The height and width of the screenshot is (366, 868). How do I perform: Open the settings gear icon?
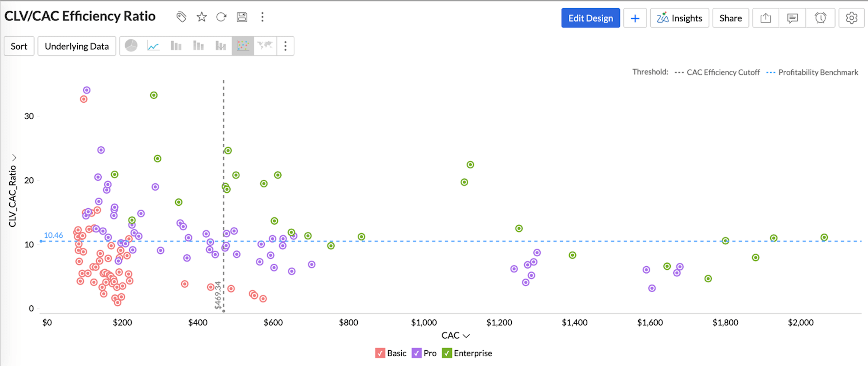coord(851,18)
